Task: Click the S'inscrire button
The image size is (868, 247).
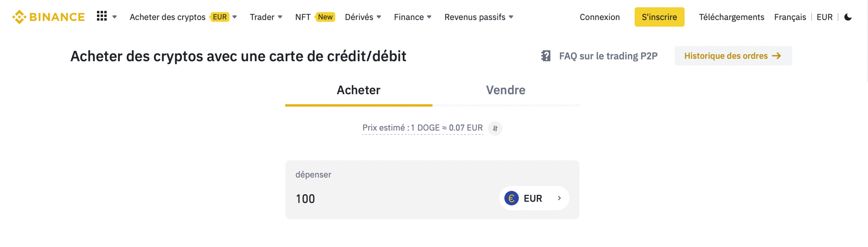Action: tap(659, 17)
